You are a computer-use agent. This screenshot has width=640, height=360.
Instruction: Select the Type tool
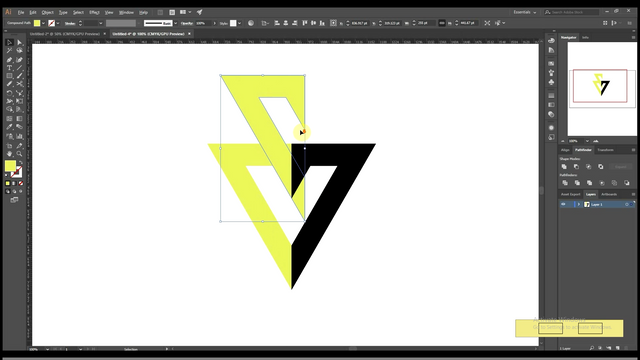[9, 68]
